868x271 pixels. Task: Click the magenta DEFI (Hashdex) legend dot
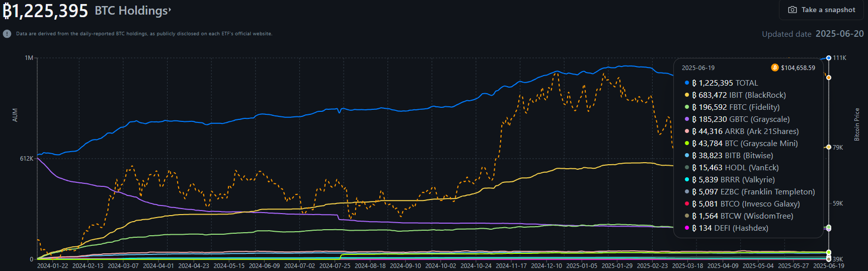(x=687, y=228)
